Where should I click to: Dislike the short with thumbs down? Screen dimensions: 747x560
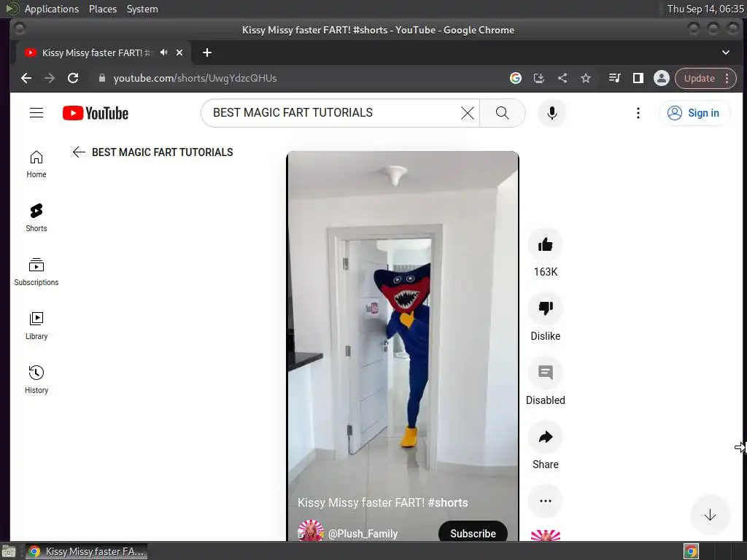click(x=546, y=308)
